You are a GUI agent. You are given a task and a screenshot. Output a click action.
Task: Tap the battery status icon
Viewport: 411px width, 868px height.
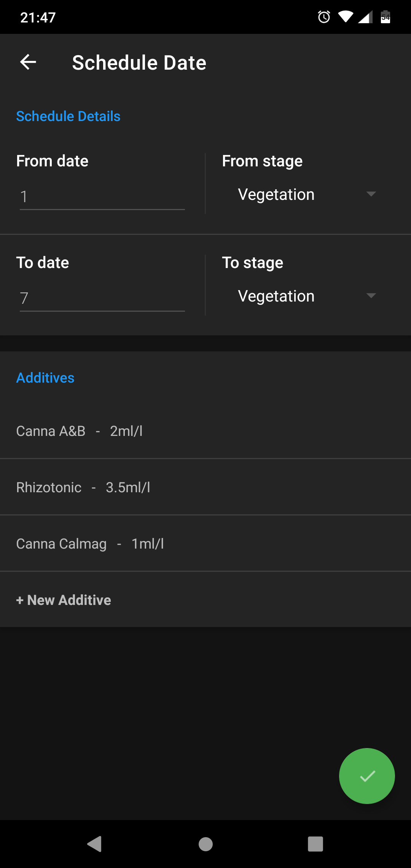pyautogui.click(x=386, y=17)
